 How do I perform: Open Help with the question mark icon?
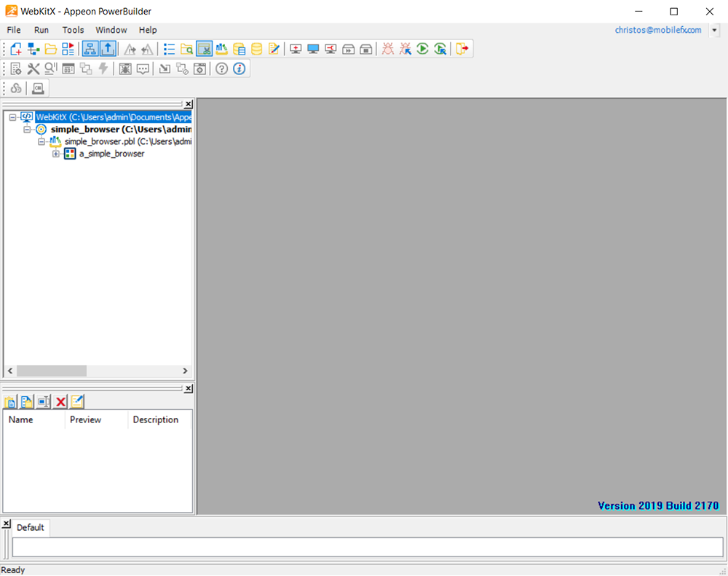coord(221,68)
